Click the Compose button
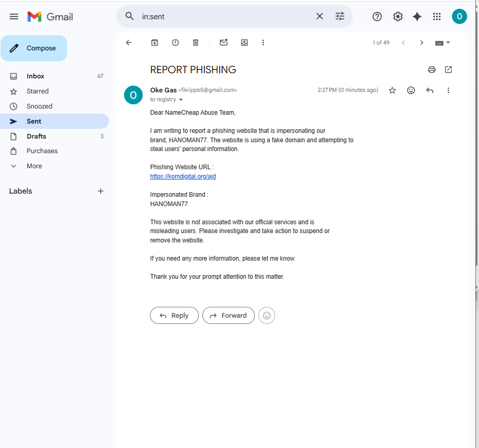This screenshot has height=448, width=479. click(x=34, y=48)
